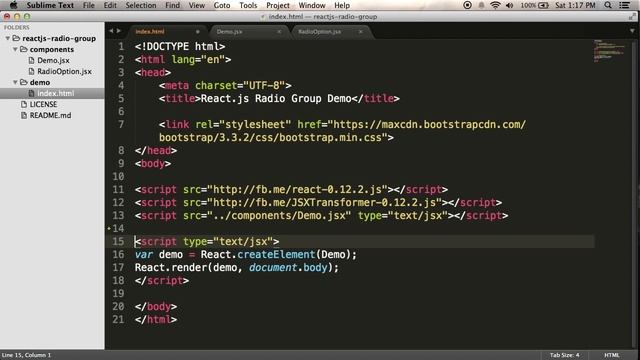Switch to the Demo.jsx tab
Screen dimensions: 640x360
coord(248,32)
